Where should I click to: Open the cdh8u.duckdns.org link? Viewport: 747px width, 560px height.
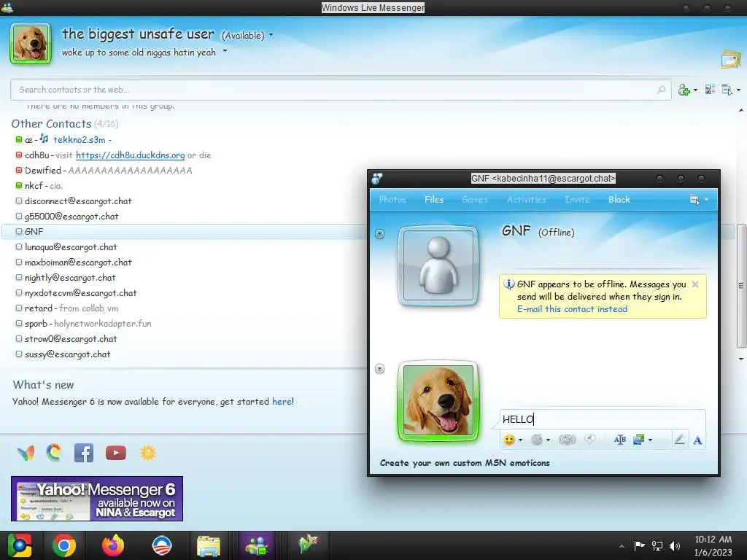[130, 155]
